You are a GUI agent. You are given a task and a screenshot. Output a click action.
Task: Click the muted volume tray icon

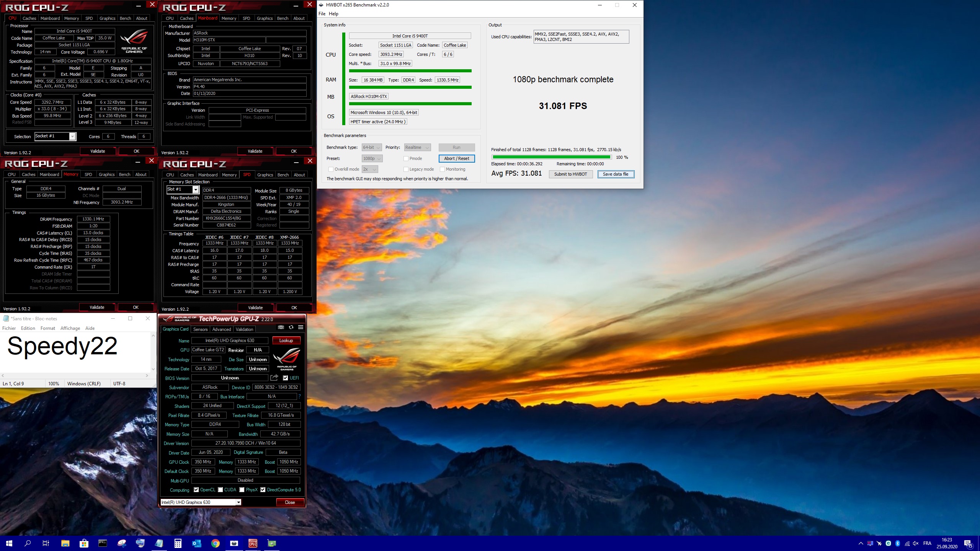coord(916,543)
